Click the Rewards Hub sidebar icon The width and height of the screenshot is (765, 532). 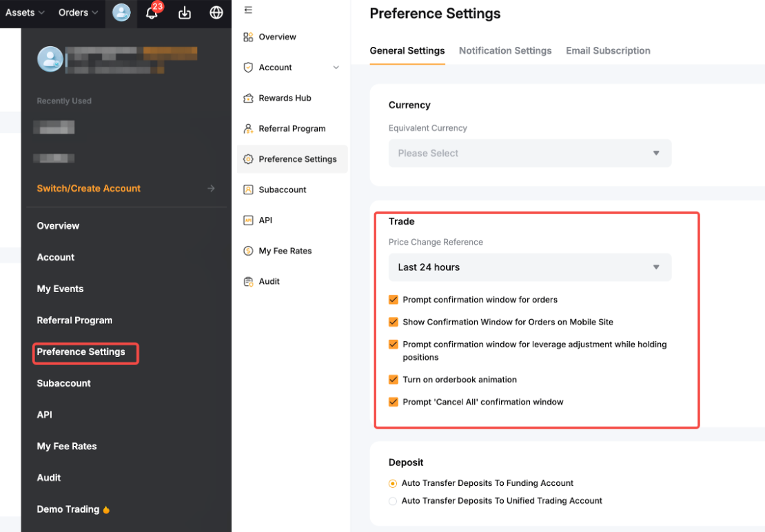[x=248, y=98]
